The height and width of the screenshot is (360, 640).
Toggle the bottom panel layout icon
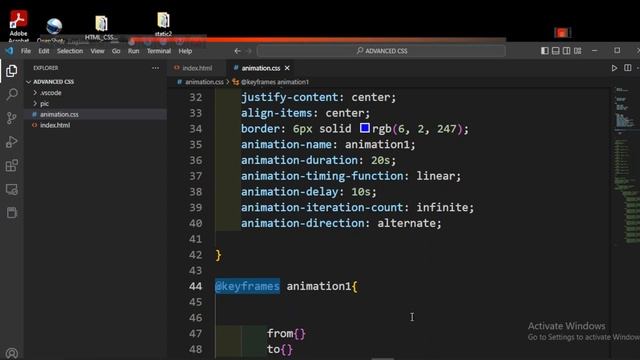556,51
